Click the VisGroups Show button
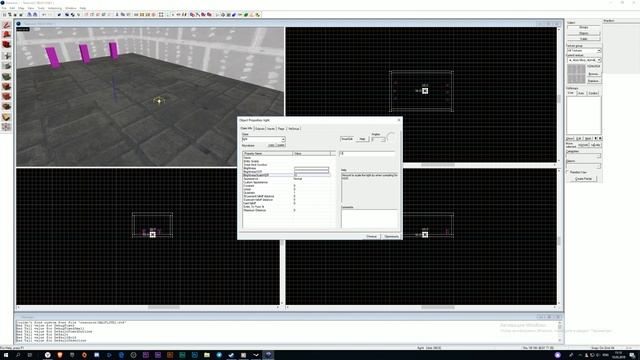The height and width of the screenshot is (360, 640). point(570,138)
